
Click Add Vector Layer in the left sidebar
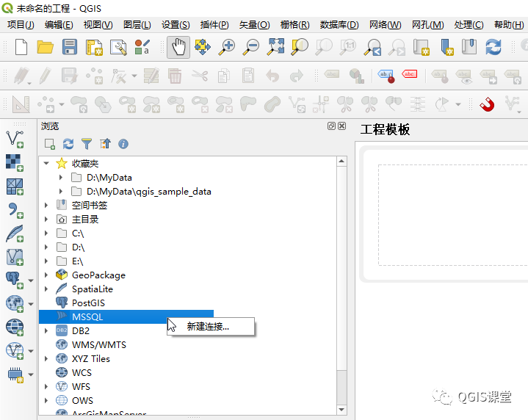[x=15, y=139]
